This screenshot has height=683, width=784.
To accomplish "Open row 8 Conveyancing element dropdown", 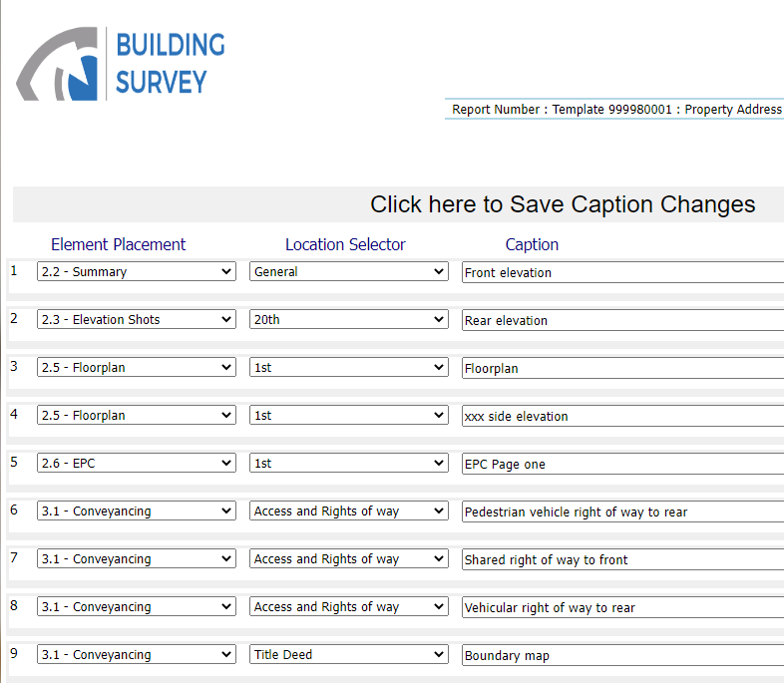I will tap(137, 607).
